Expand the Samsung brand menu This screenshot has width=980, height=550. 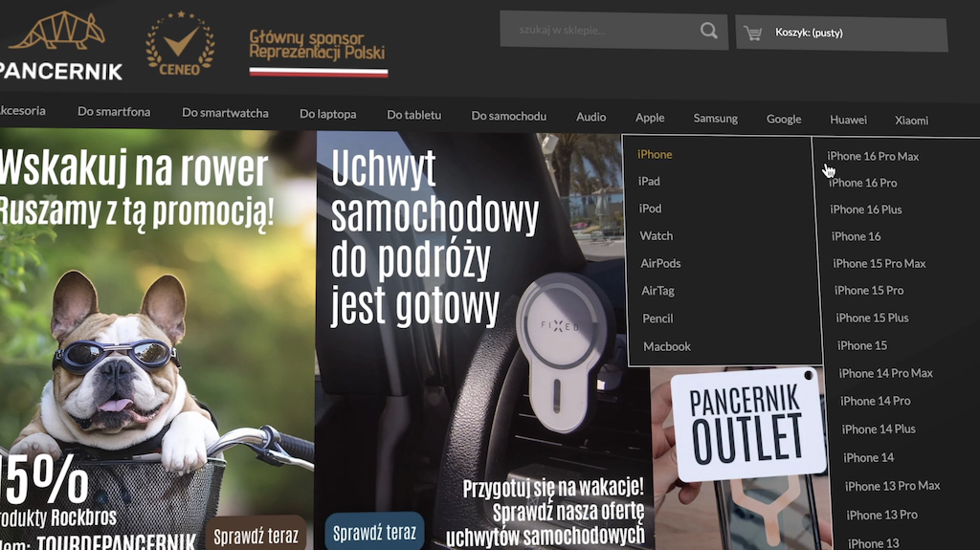[x=716, y=118]
